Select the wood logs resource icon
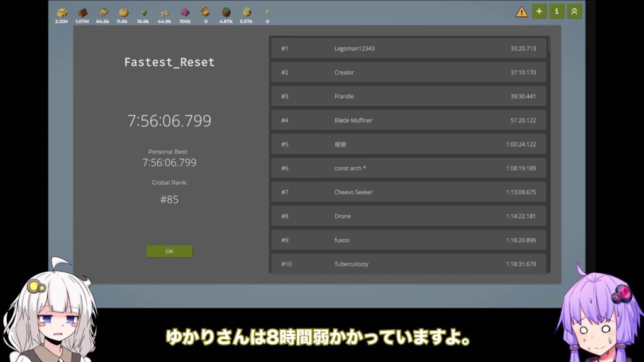This screenshot has width=644, height=362. (82, 13)
